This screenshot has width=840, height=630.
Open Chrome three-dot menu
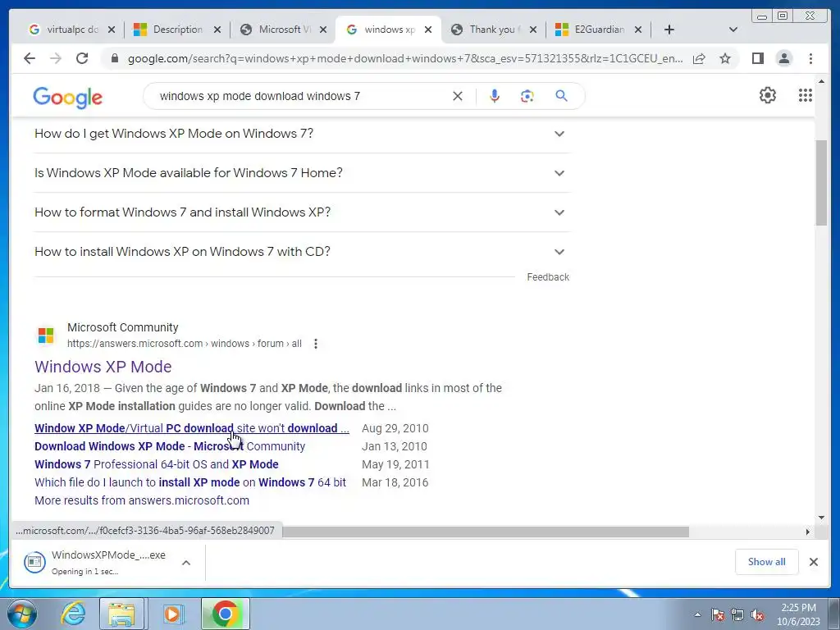tap(810, 58)
